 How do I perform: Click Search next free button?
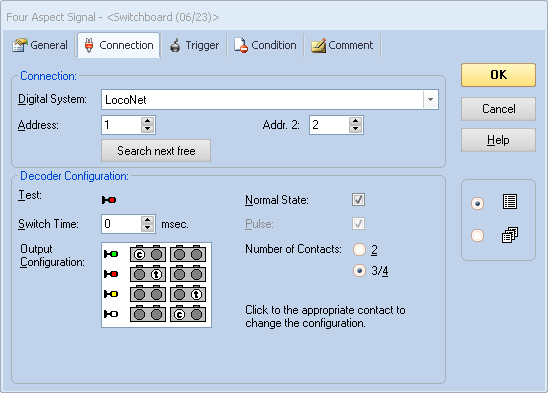pos(156,151)
